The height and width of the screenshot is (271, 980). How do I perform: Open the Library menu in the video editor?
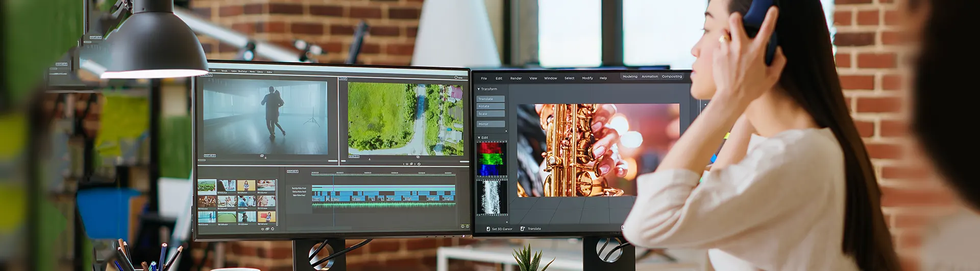click(x=260, y=72)
